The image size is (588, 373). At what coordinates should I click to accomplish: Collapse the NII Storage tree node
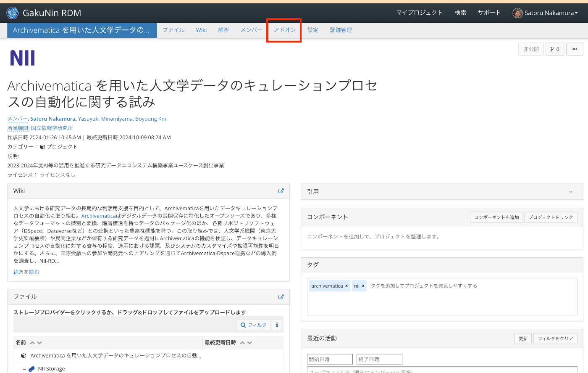click(x=24, y=369)
